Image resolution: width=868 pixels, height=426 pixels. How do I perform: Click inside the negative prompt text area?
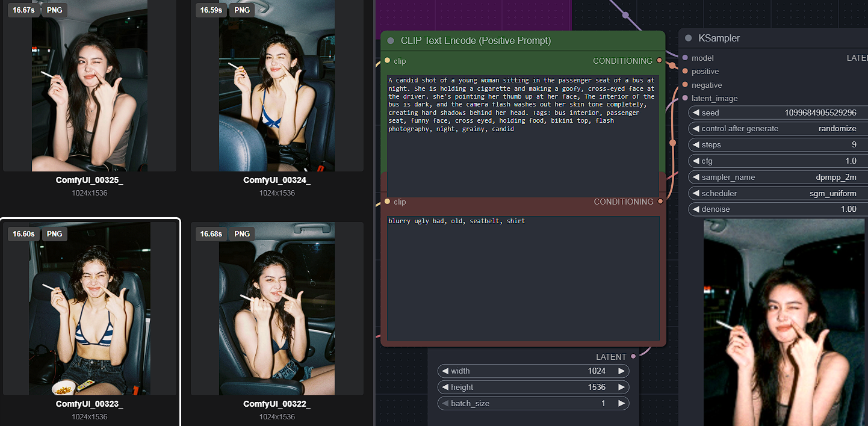click(x=522, y=279)
